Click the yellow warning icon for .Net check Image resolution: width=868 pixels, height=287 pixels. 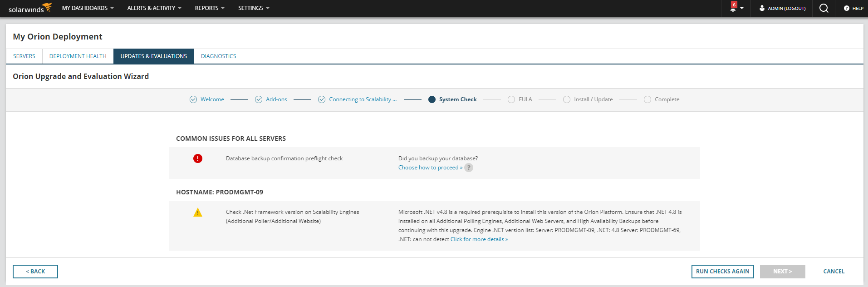pyautogui.click(x=198, y=212)
